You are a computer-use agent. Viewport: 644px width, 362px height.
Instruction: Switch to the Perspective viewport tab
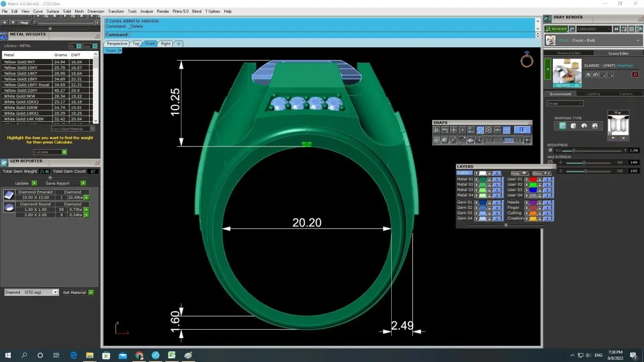tap(116, 43)
